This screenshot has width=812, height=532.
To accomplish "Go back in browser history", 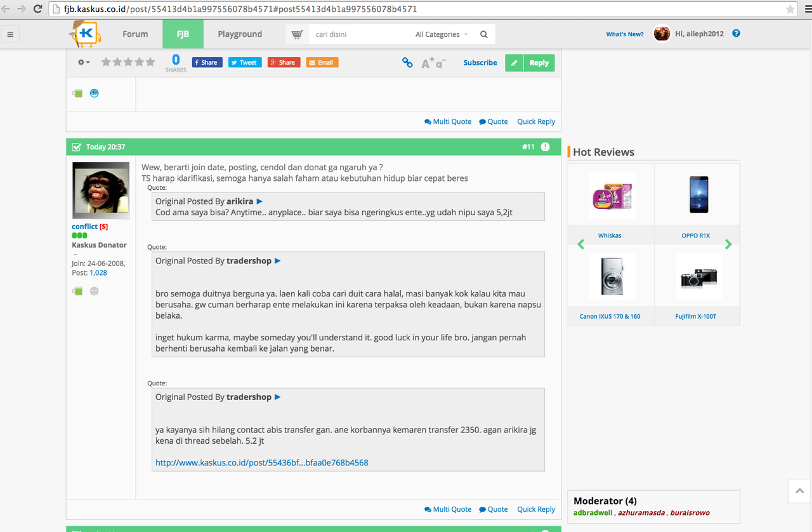I will click(x=6, y=9).
